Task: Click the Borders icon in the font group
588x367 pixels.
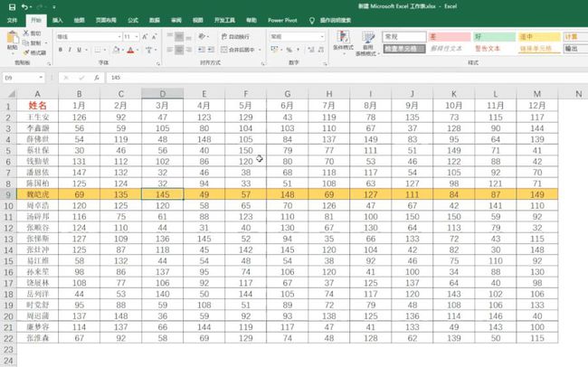Action: pos(98,50)
